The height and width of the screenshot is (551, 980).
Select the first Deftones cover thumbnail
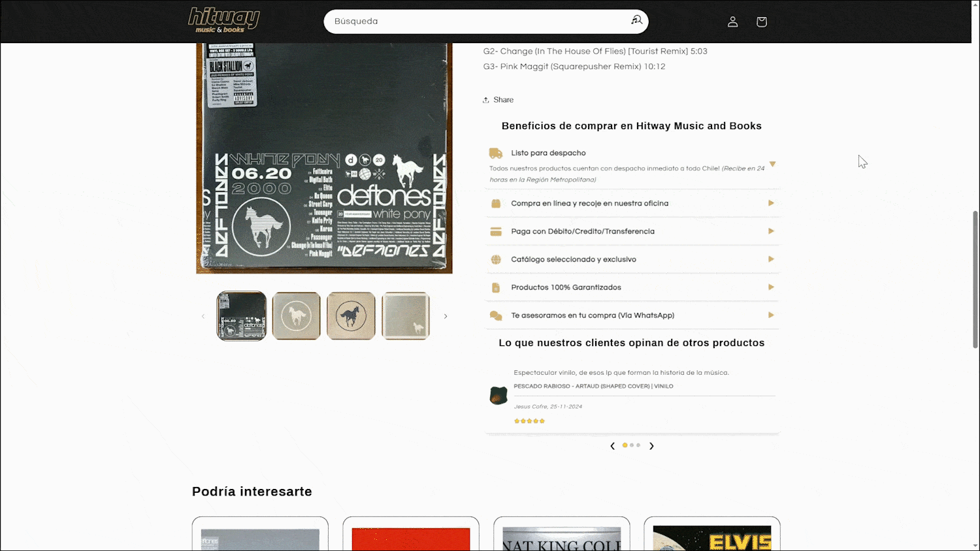(242, 316)
